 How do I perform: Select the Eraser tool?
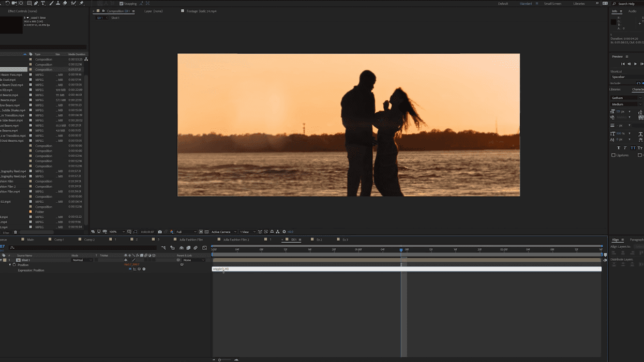65,3
